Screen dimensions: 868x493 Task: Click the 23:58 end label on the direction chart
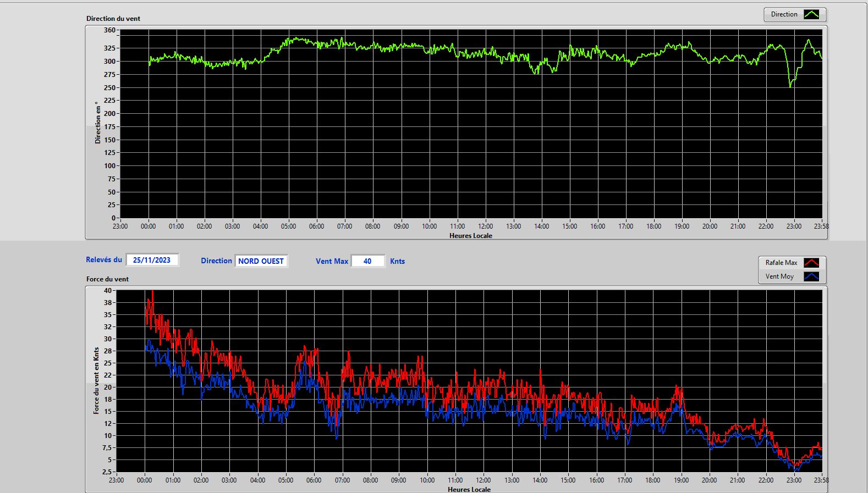(821, 226)
